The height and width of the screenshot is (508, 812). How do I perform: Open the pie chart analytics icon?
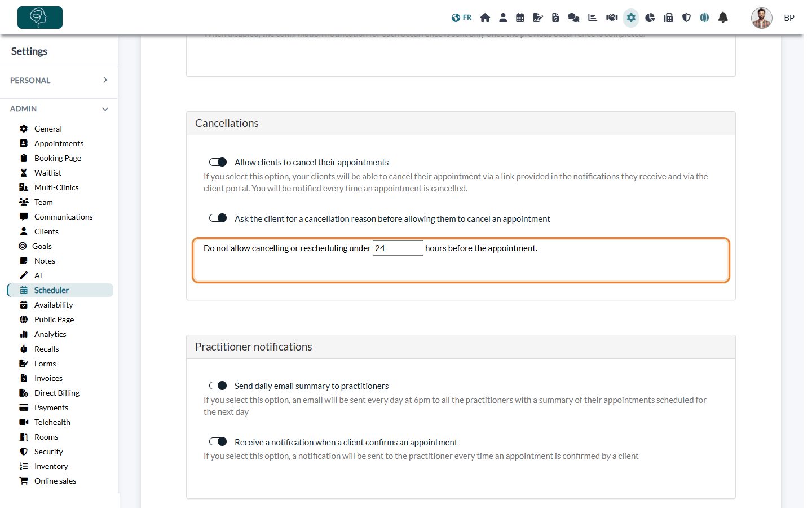(650, 17)
